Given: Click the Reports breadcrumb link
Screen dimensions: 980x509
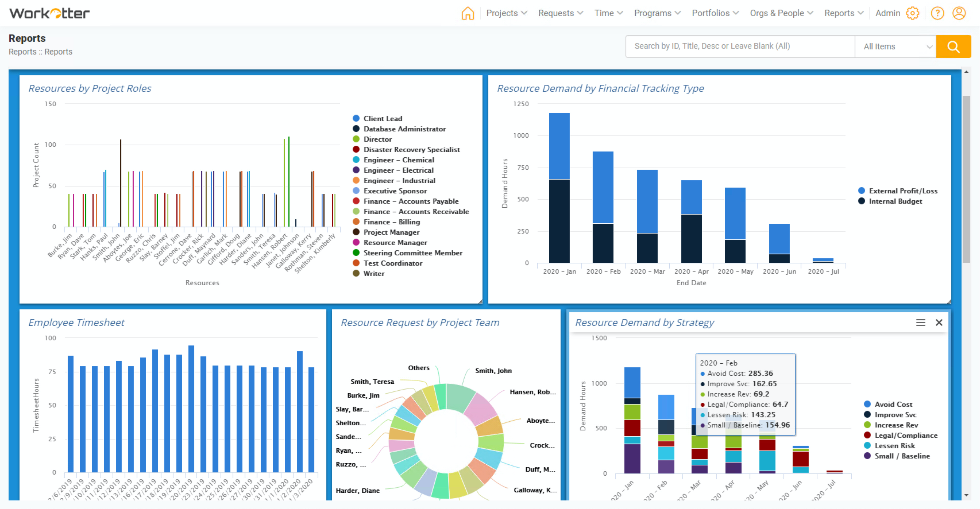Looking at the screenshot, I should [22, 52].
